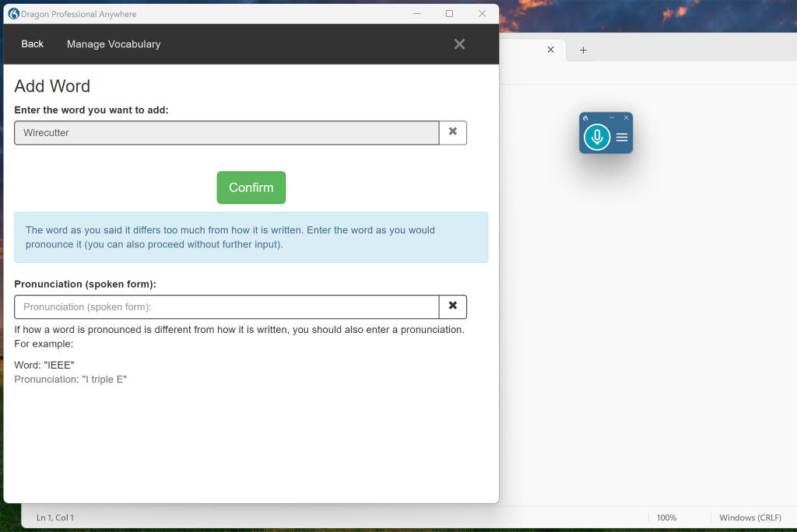Click the Windows (CRLF) line-ending indicator

(x=750, y=517)
